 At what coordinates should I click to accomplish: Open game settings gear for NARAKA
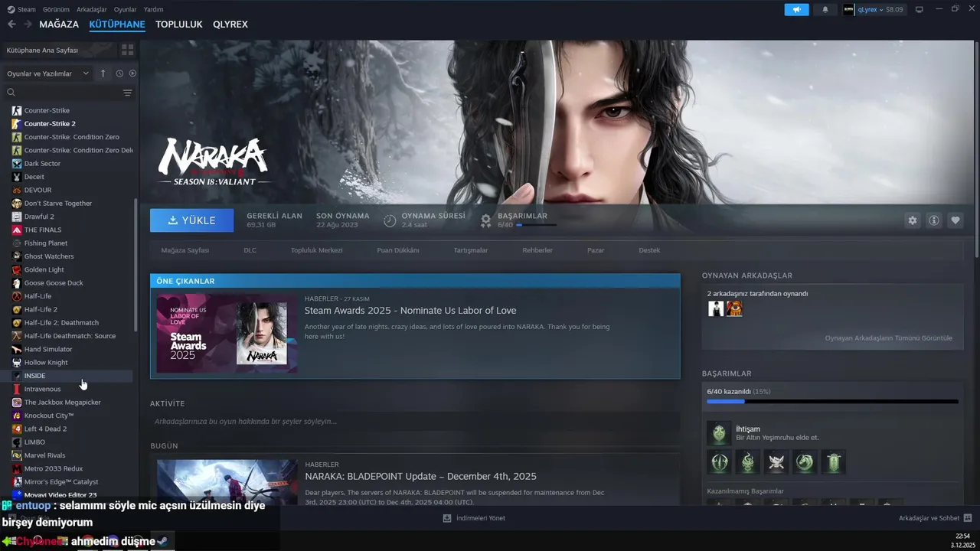(x=912, y=220)
